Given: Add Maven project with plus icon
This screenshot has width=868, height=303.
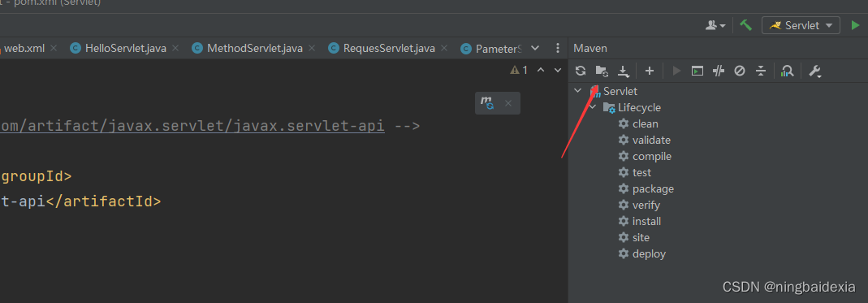Looking at the screenshot, I should 650,71.
